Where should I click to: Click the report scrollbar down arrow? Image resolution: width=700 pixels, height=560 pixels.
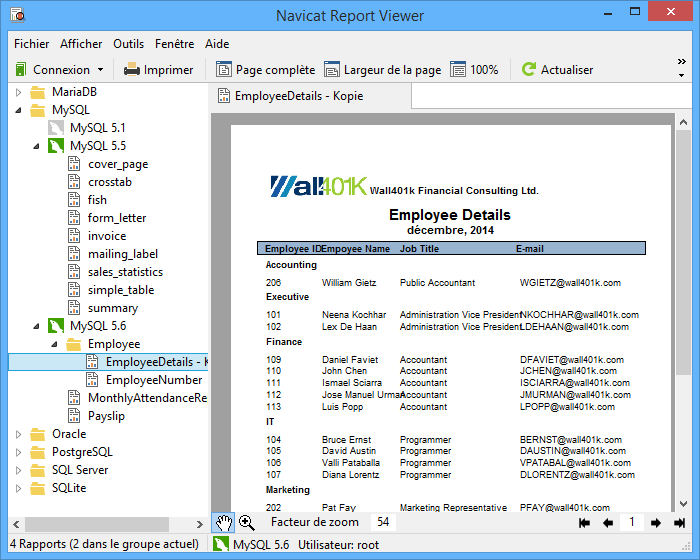(x=683, y=504)
